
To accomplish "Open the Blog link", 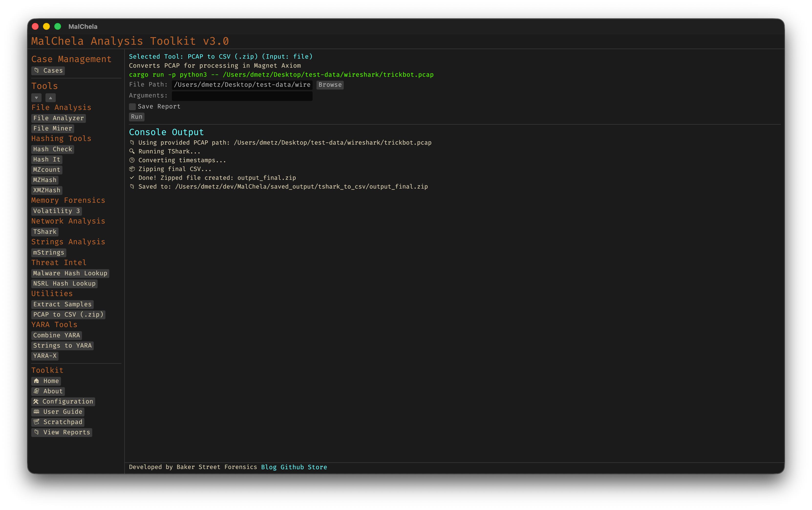I will 269,467.
